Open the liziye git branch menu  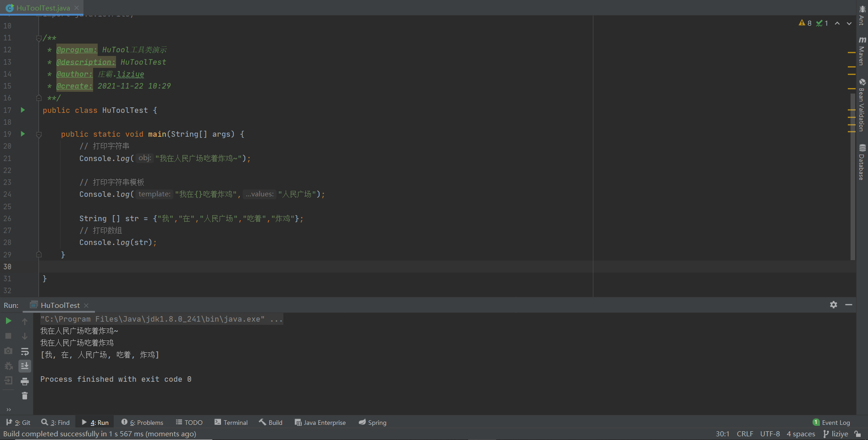[835, 434]
